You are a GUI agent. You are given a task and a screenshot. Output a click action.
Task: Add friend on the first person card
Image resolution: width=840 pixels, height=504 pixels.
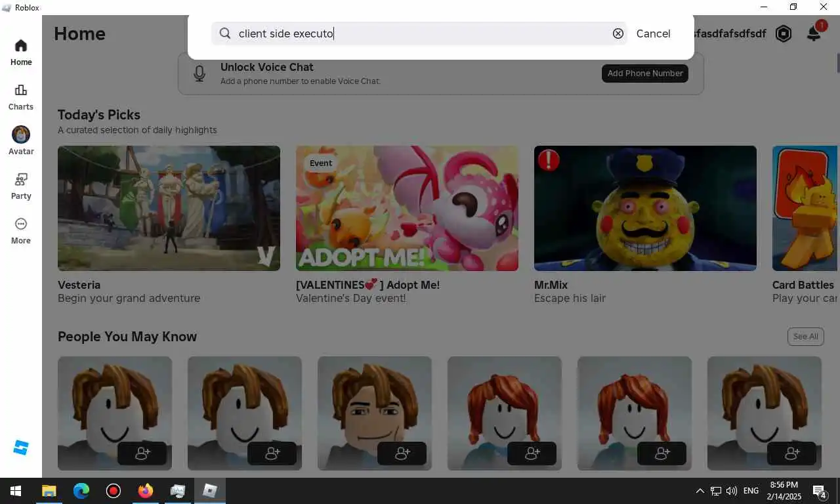click(x=142, y=453)
